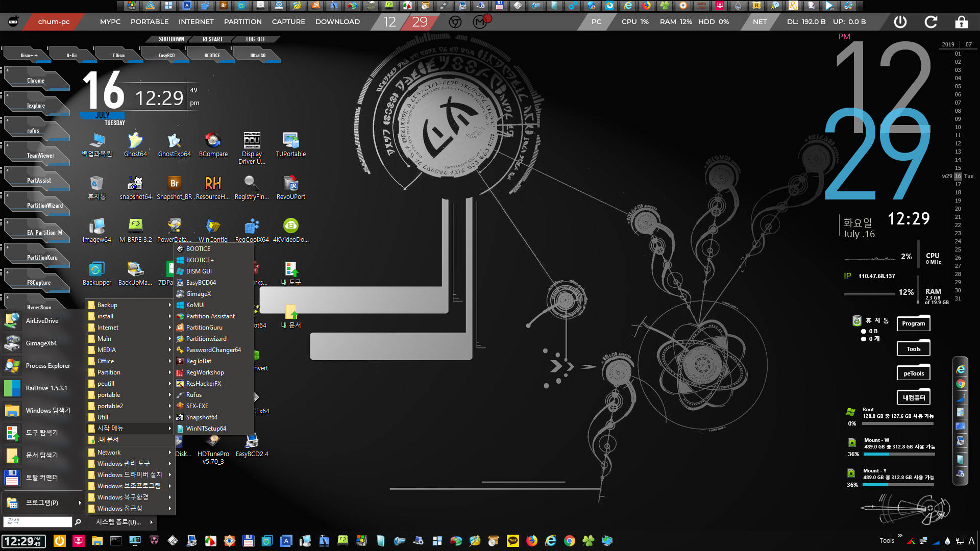The height and width of the screenshot is (551, 980).
Task: Open imagew64 desktop icon
Action: [x=96, y=230]
